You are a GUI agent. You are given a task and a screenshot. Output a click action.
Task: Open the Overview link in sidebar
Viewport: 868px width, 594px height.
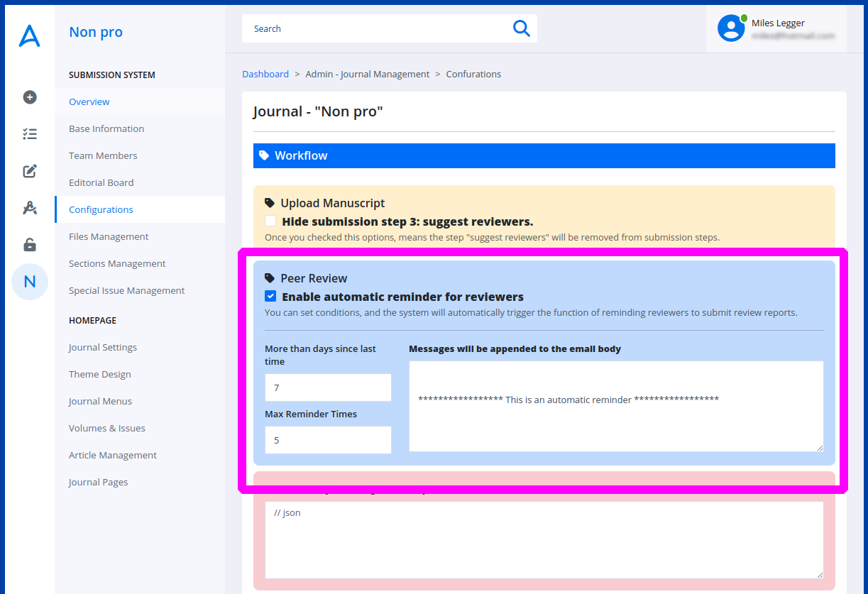point(89,101)
